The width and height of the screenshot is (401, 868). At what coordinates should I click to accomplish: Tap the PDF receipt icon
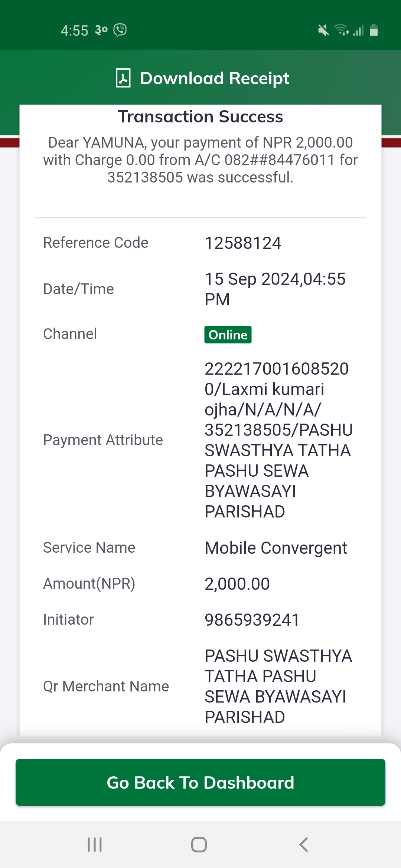pyautogui.click(x=123, y=78)
